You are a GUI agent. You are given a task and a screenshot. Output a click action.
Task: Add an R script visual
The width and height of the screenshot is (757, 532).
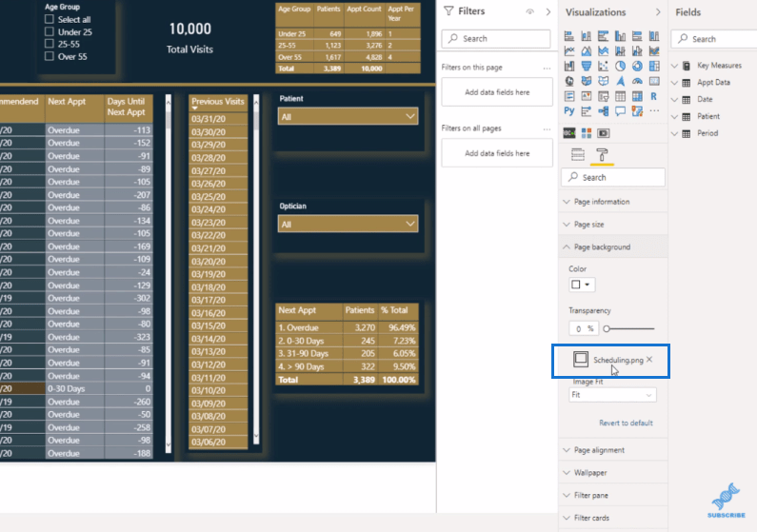coord(654,96)
